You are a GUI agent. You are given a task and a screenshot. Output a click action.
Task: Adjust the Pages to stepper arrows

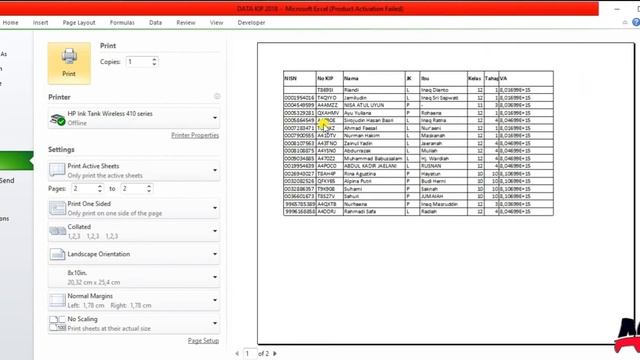[x=149, y=189]
